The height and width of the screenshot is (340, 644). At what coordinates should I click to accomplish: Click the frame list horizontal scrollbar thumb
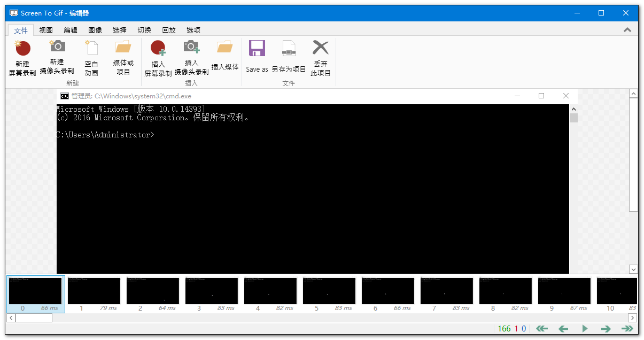pyautogui.click(x=34, y=318)
